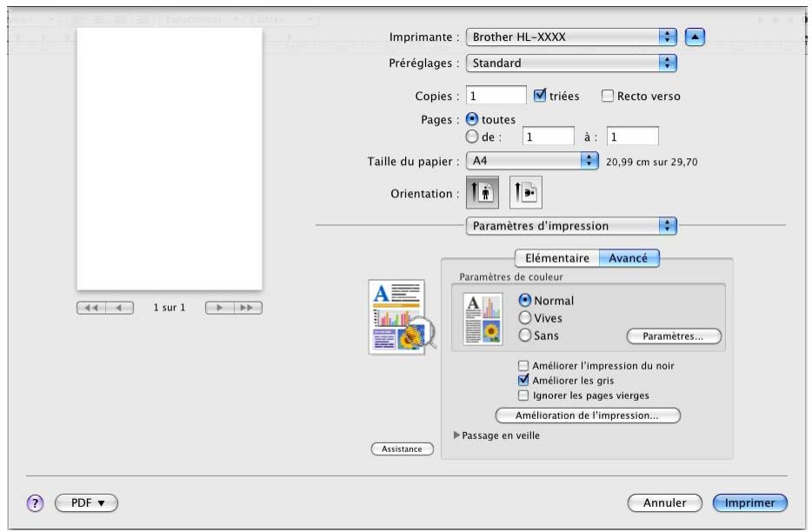The image size is (812, 532).
Task: Collapse print dialog with blue arrow button
Action: (x=695, y=37)
